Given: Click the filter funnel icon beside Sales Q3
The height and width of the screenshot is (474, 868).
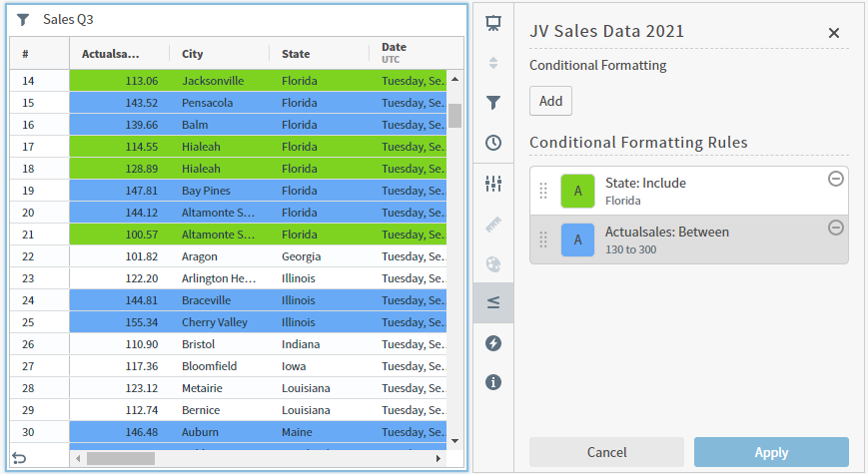Looking at the screenshot, I should 23,20.
